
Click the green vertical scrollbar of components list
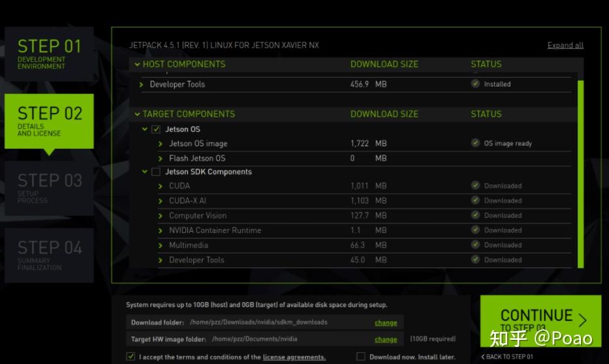tap(581, 174)
